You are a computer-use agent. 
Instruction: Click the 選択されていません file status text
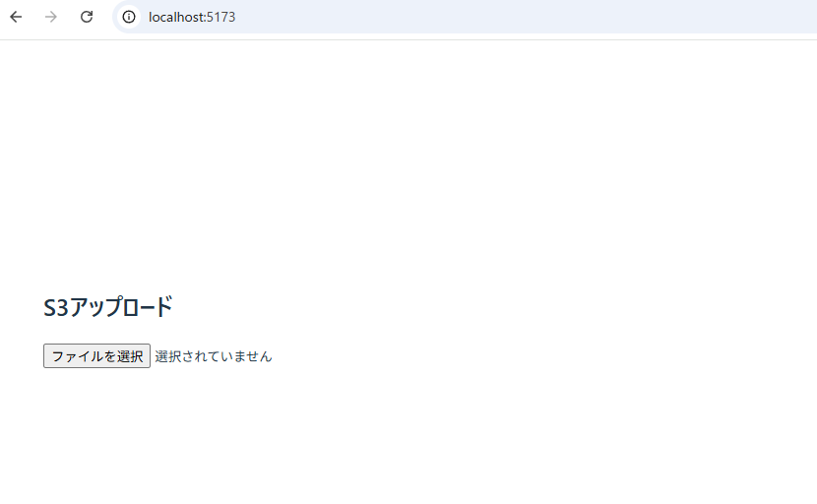tap(214, 356)
